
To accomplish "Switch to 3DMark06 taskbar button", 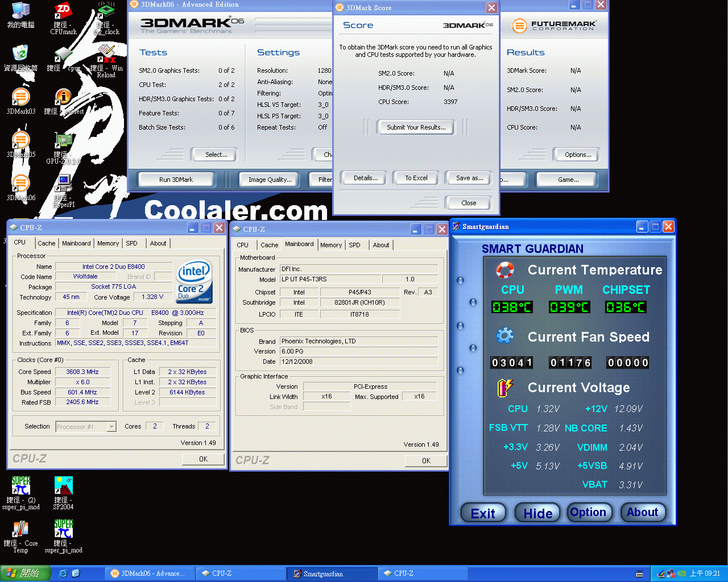I will point(151,573).
